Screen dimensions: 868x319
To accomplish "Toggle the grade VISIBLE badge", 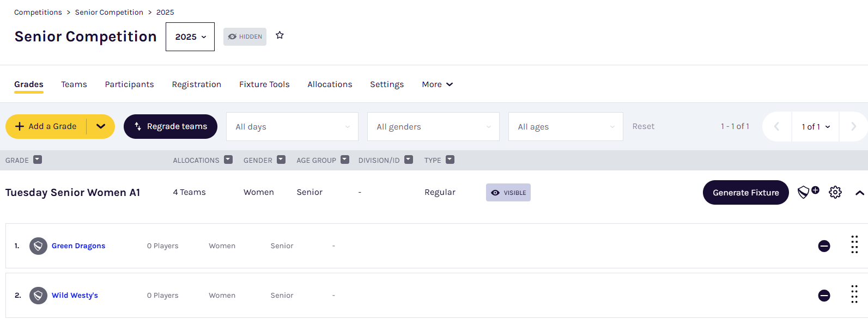I will (x=508, y=193).
